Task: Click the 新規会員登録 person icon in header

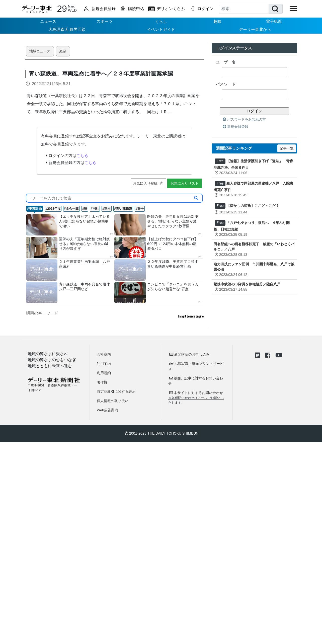Action: click(x=86, y=9)
